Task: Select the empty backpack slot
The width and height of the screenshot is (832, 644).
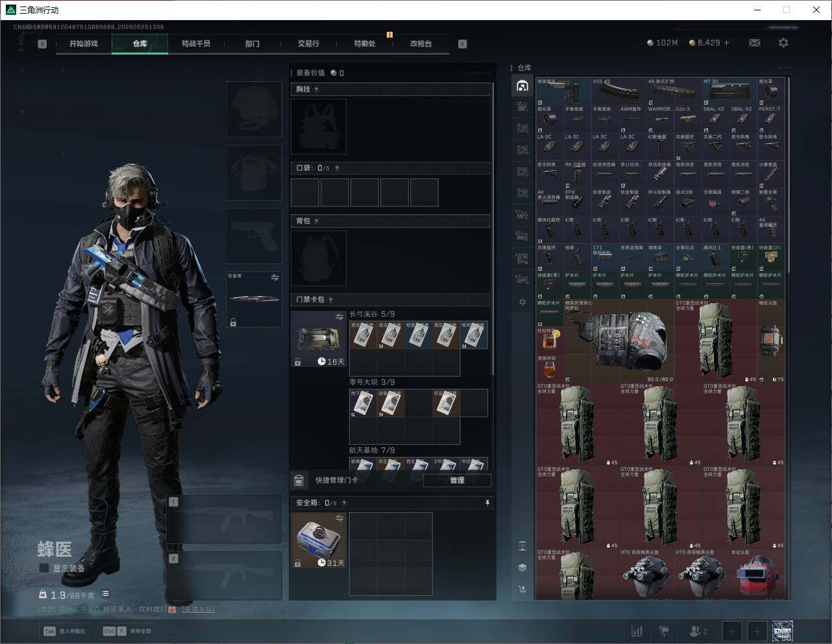Action: 319,258
